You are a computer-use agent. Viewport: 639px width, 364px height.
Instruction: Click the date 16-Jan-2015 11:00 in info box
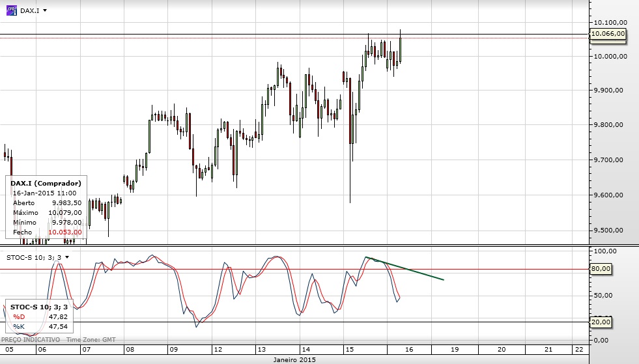click(44, 193)
